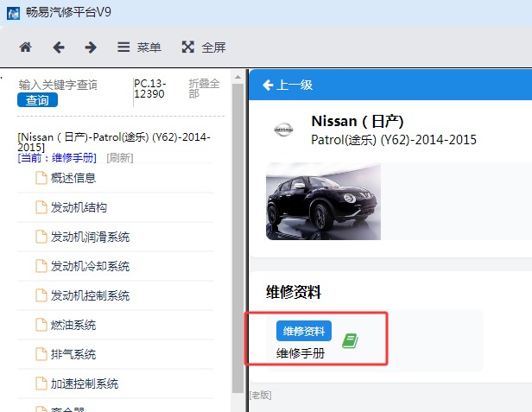532x412 pixels.
Task: Open 发动机冷却系统 section
Action: pos(90,266)
